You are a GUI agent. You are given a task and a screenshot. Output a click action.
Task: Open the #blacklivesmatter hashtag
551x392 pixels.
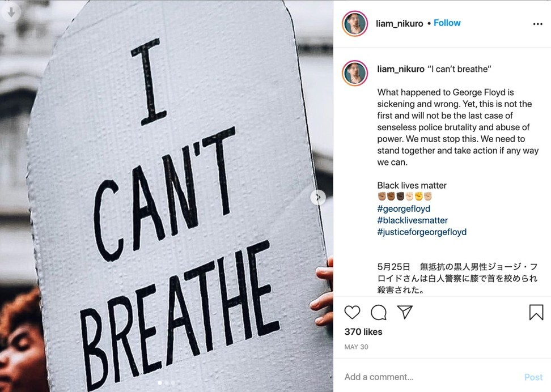tap(412, 220)
